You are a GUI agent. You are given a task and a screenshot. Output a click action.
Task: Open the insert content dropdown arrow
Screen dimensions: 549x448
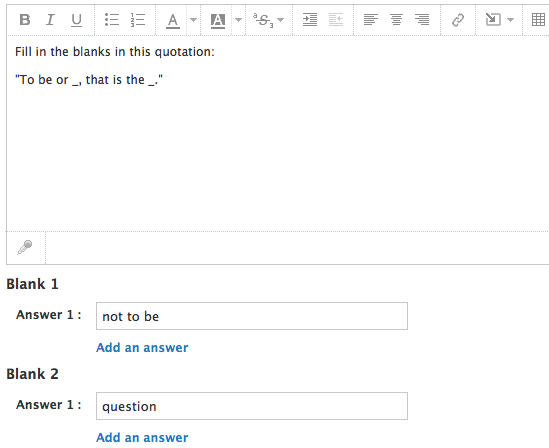click(510, 20)
